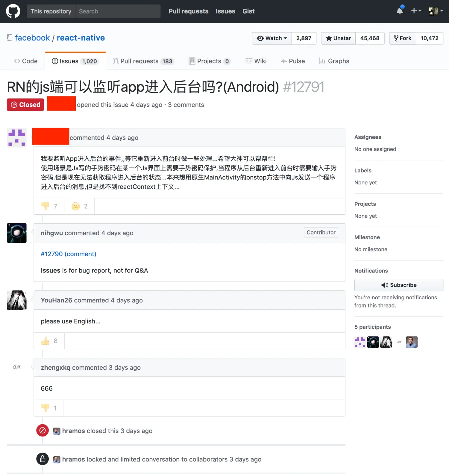View the 10,472 forks count
Viewport: 449px width, 476px height.
pyautogui.click(x=430, y=38)
